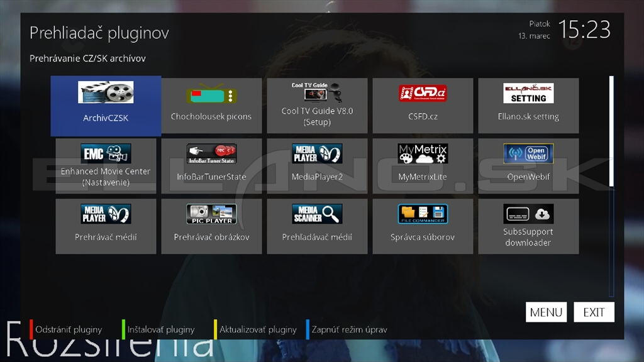Open the ArchivCZSK plugin
The image size is (644, 362).
[105, 106]
